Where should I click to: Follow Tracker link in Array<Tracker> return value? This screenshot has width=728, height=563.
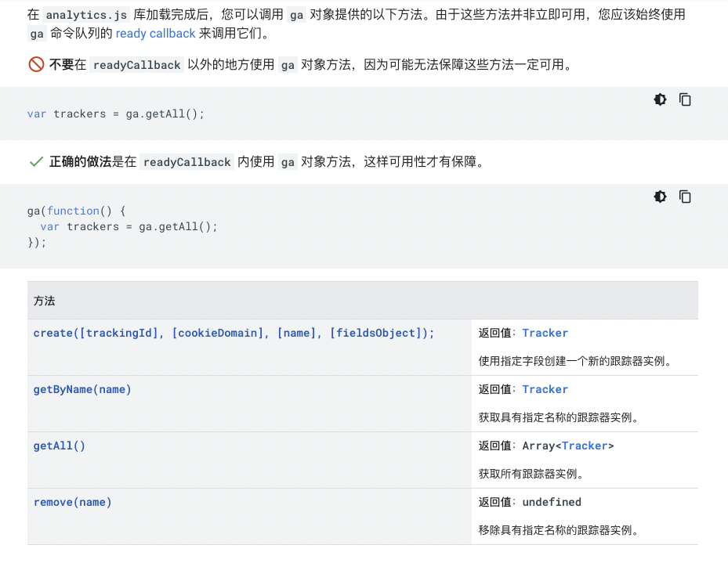coord(585,446)
